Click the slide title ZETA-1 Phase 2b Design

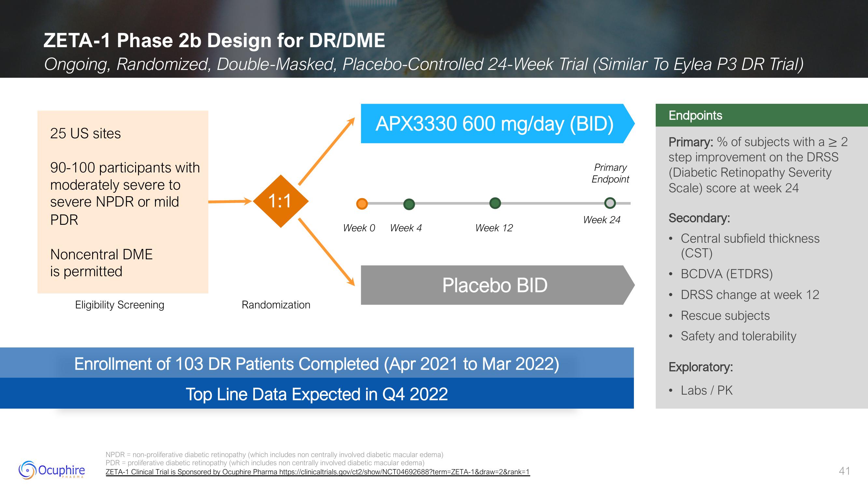pyautogui.click(x=214, y=40)
